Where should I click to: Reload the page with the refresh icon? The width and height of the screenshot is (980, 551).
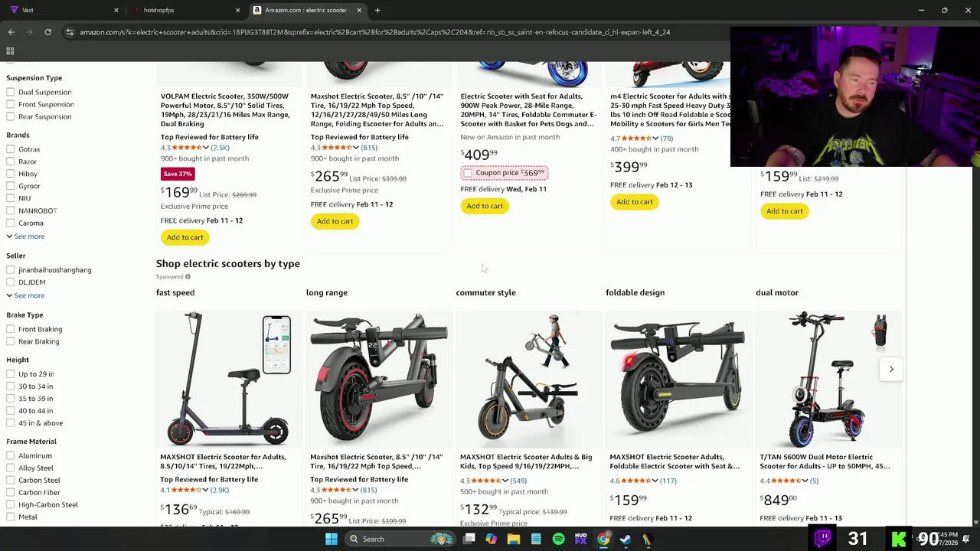pos(47,32)
